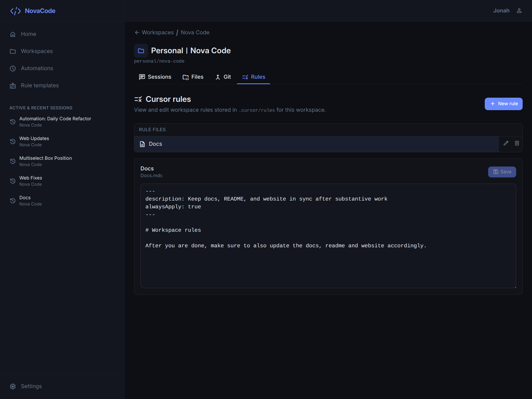Click the Automations clock icon
Image resolution: width=532 pixels, height=399 pixels.
[13, 69]
